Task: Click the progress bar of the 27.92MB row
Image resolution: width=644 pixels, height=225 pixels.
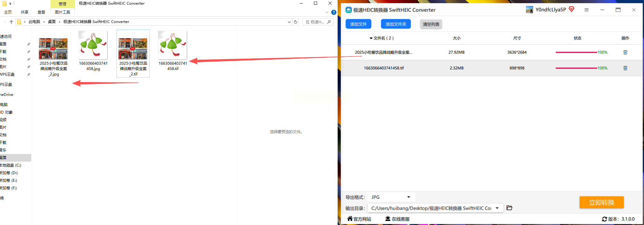Action: pos(576,52)
